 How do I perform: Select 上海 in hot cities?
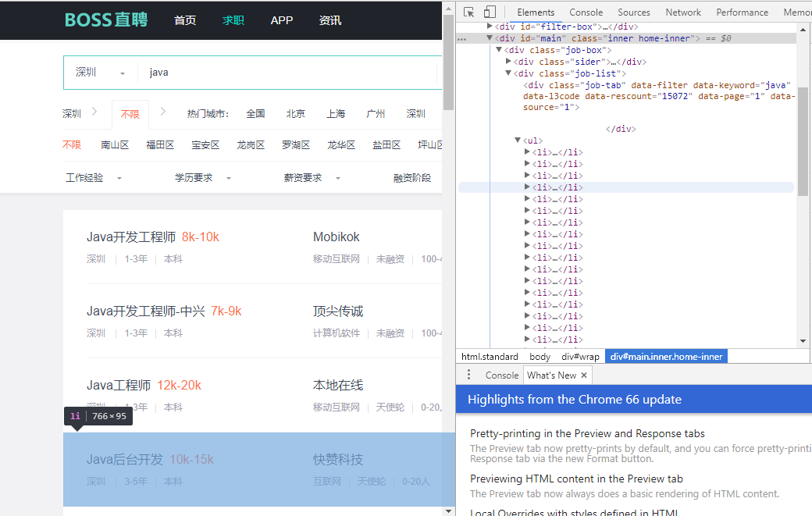pyautogui.click(x=336, y=113)
